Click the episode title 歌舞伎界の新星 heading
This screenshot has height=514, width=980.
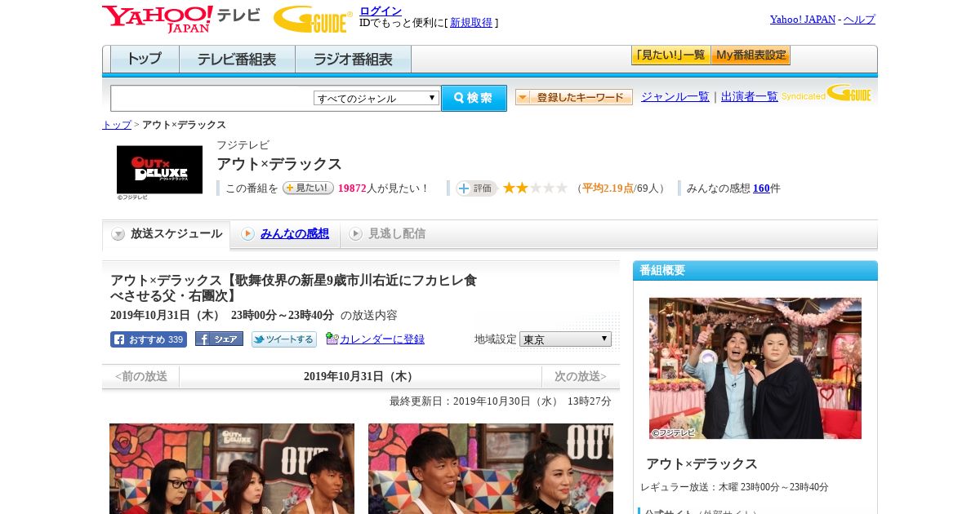tap(294, 288)
